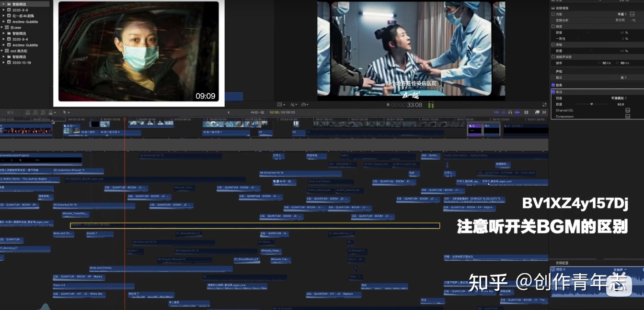
Task: Collapse the 拍oner library triangle
Action: click(2, 28)
